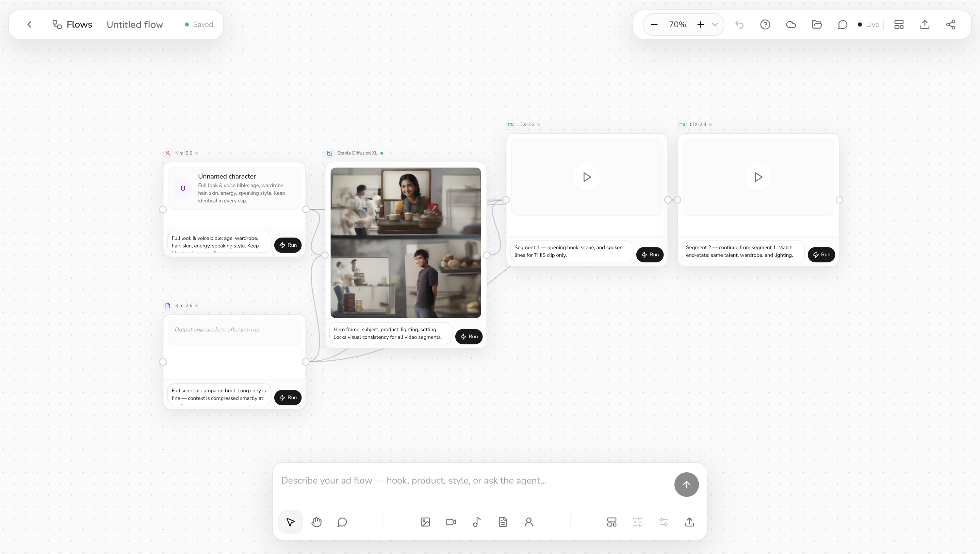Open comments from top toolbar speech bubble
This screenshot has width=980, height=554.
842,25
